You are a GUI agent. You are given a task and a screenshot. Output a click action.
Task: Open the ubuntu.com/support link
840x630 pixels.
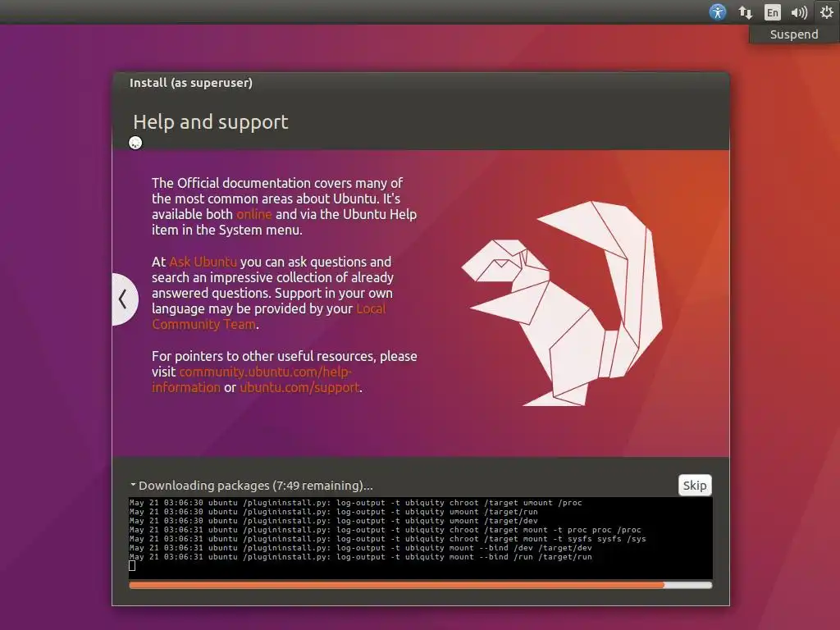coord(299,387)
